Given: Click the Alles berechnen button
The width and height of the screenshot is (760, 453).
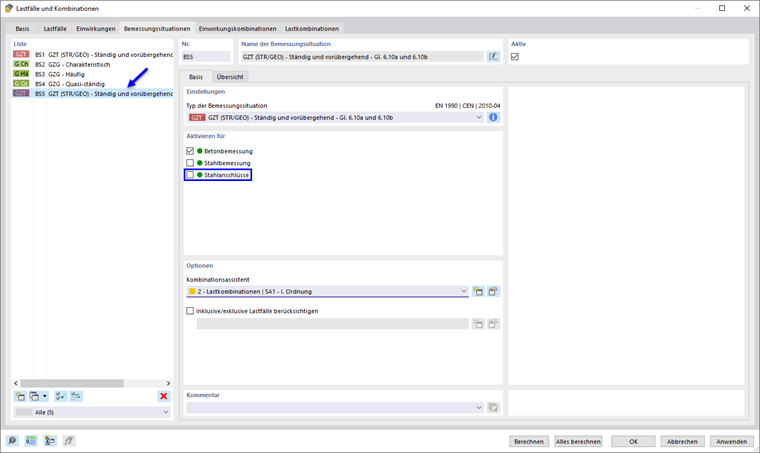Looking at the screenshot, I should point(578,441).
